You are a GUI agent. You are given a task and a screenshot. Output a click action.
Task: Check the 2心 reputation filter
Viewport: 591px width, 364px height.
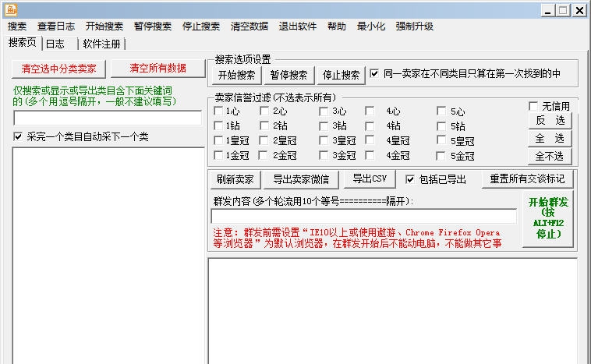(264, 111)
